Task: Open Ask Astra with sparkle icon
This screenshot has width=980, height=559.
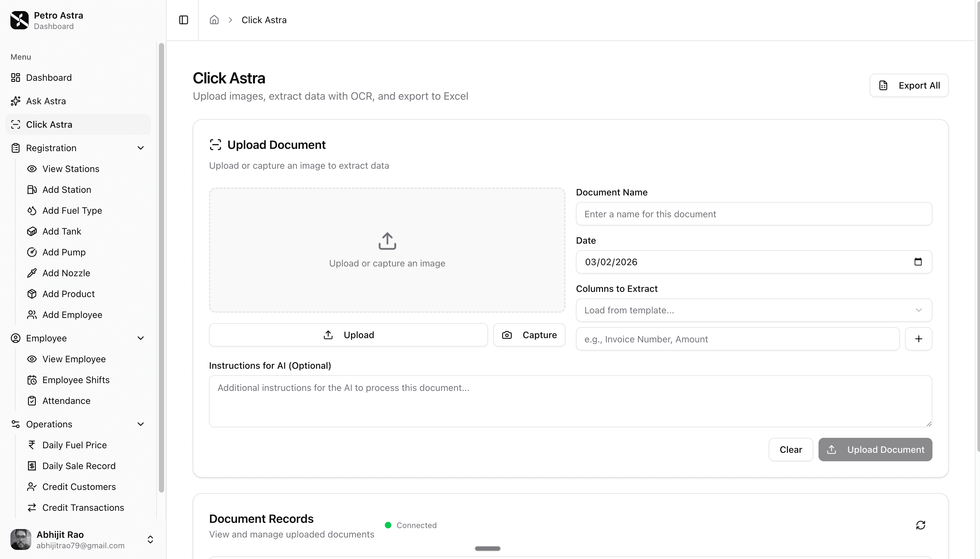Action: point(16,101)
